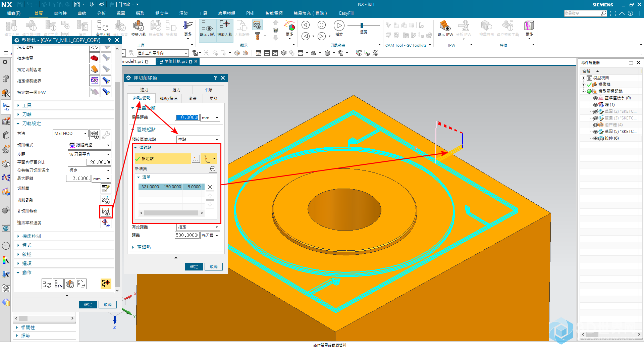Click the microphone icon in title bar
Screen dimensions: 644x349
[x=92, y=4]
